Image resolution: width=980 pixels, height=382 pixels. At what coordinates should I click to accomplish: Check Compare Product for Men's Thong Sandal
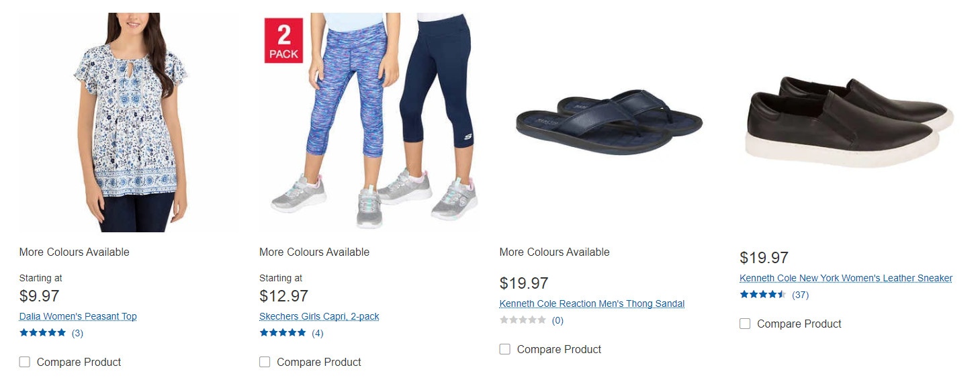pos(505,349)
